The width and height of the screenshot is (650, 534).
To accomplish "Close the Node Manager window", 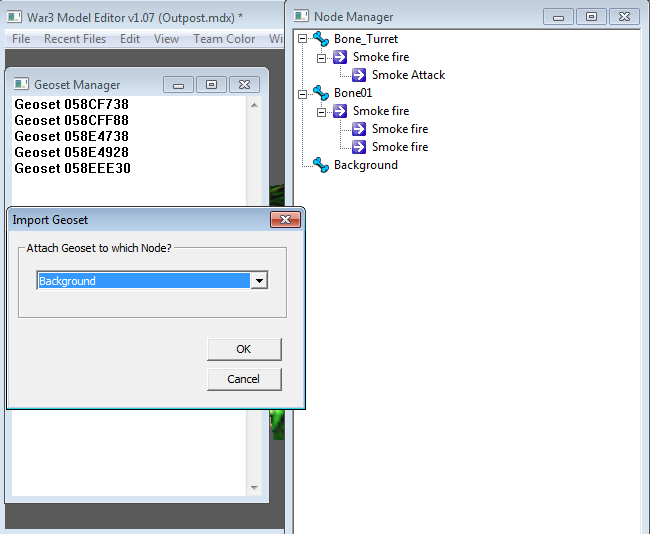I will pos(624,17).
